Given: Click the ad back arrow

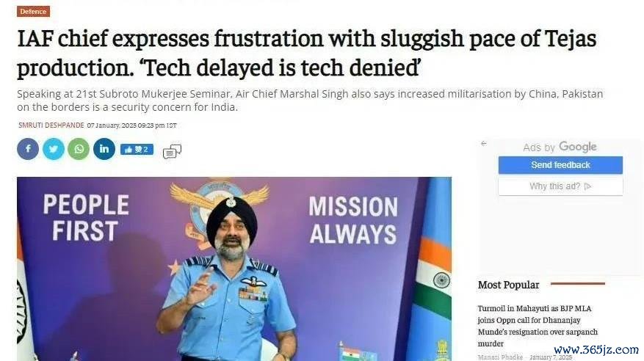Looking at the screenshot, I should [x=484, y=144].
